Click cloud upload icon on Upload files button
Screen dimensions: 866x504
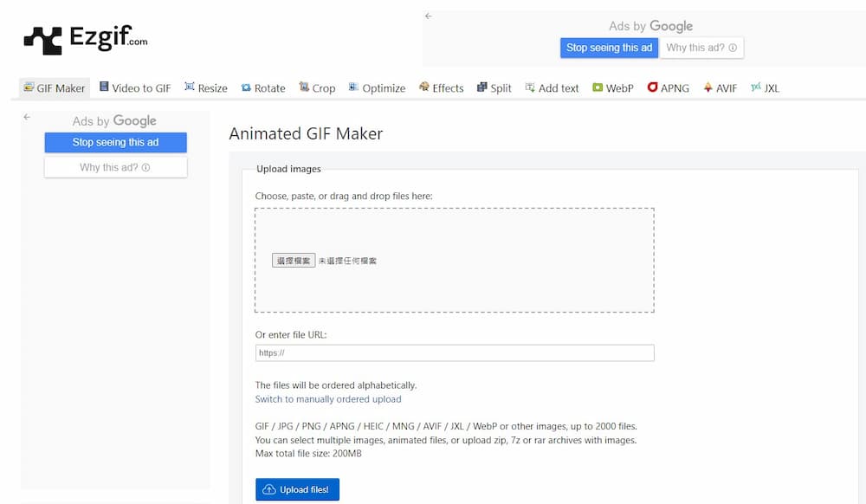click(269, 489)
